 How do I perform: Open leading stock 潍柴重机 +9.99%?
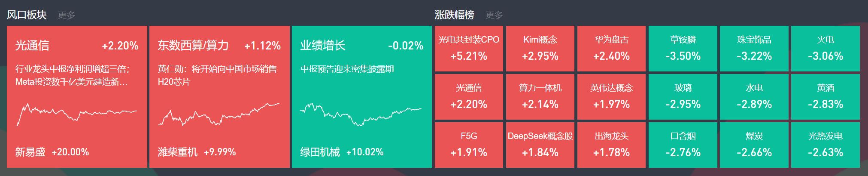tap(197, 152)
